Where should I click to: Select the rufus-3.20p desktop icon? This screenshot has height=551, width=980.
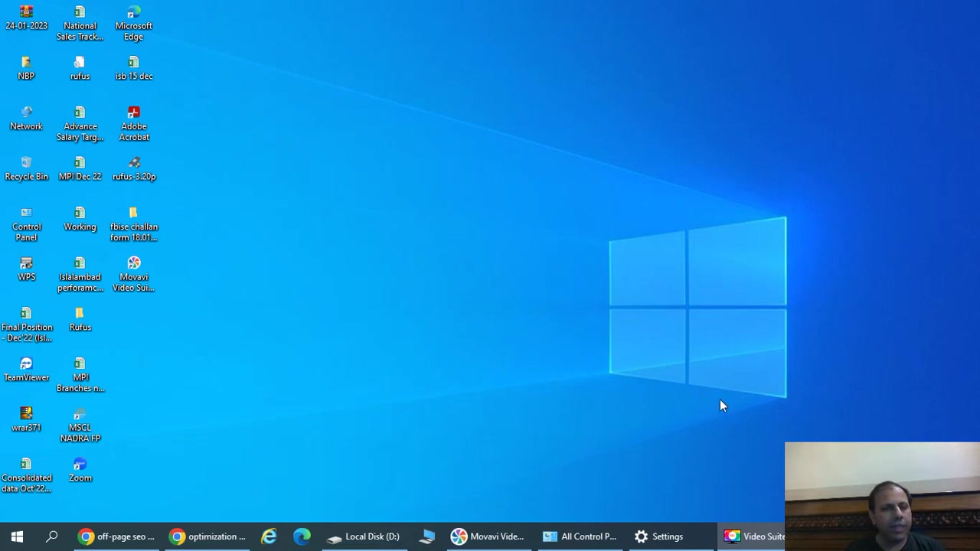click(134, 169)
